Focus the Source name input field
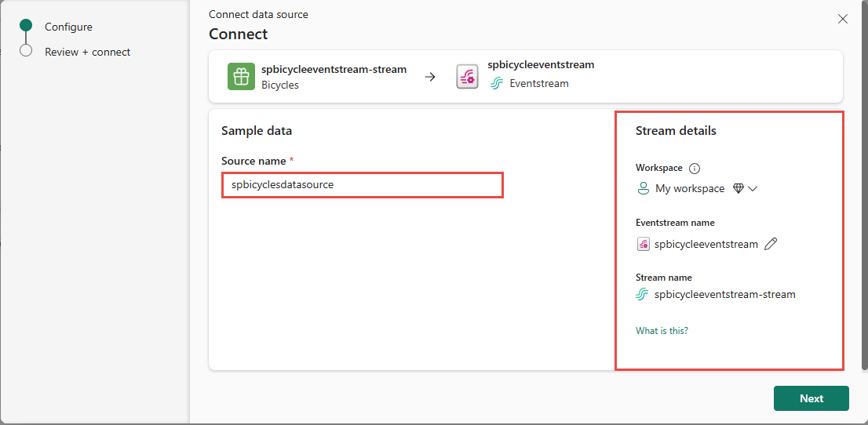Image resolution: width=868 pixels, height=425 pixels. click(363, 185)
